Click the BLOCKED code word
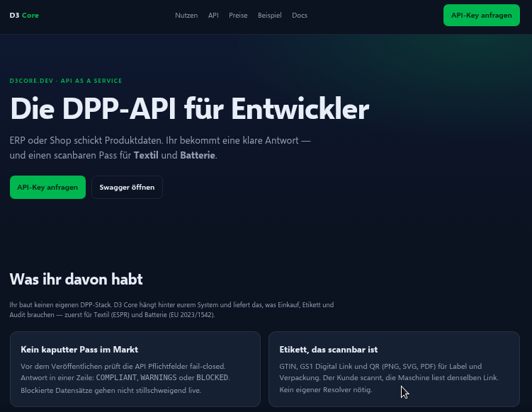 pyautogui.click(x=212, y=377)
